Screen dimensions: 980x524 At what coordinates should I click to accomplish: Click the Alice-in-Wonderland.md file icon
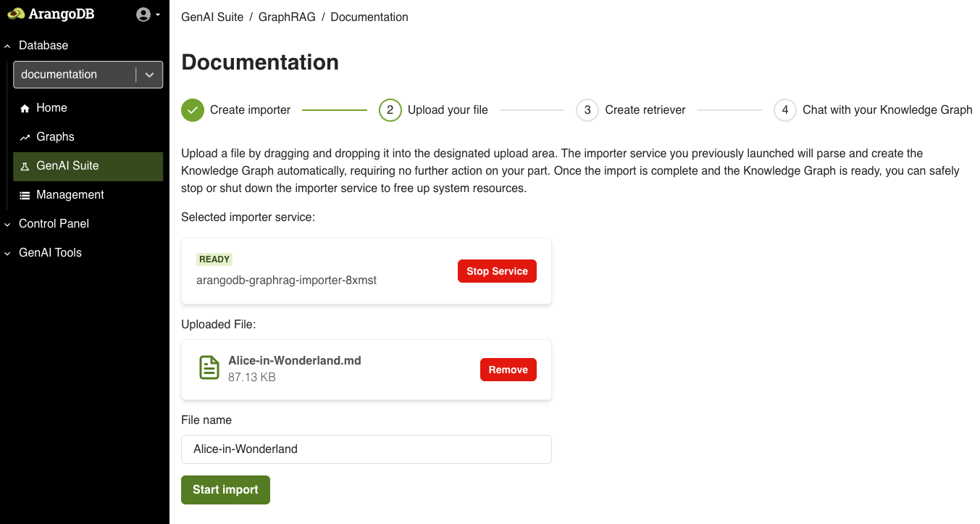click(209, 367)
